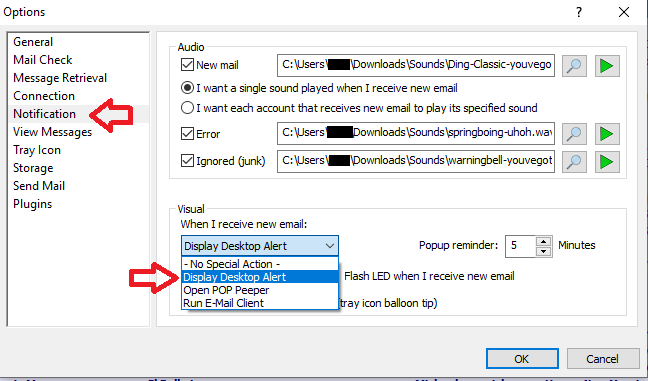Close the Options dialog window
Viewport: 648px width, 381px height.
click(624, 12)
